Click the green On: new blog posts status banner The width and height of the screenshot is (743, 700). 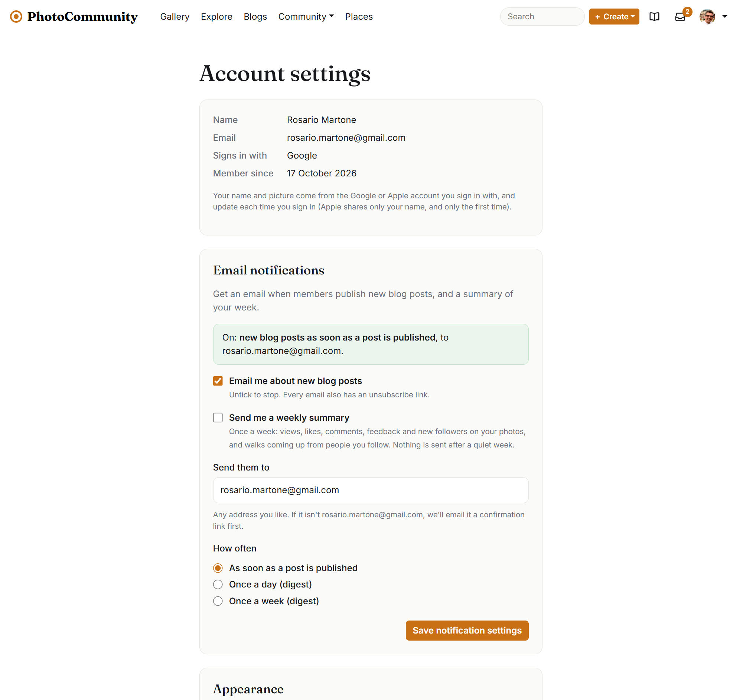click(371, 344)
